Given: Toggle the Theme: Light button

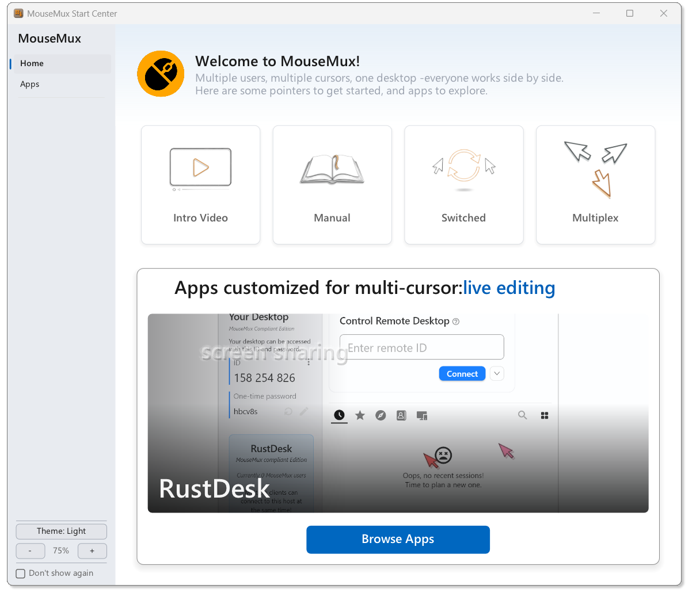Looking at the screenshot, I should [x=61, y=531].
